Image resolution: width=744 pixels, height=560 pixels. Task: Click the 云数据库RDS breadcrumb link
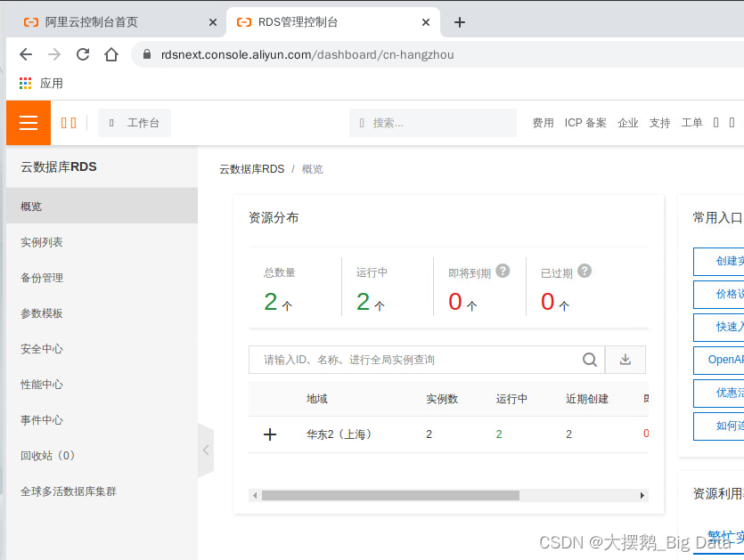click(x=252, y=169)
